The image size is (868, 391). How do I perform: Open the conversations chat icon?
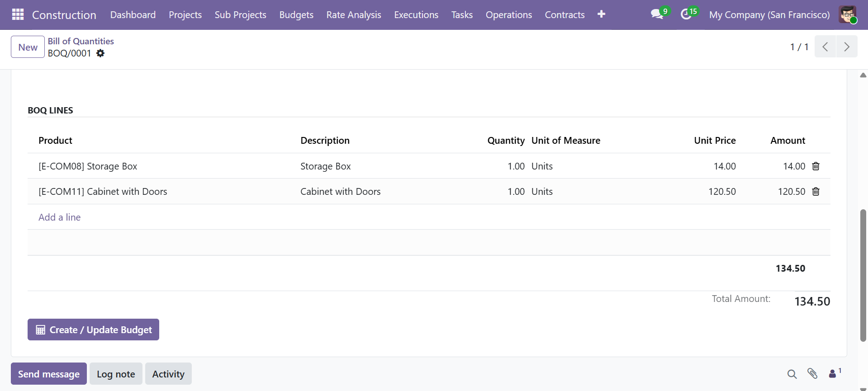click(x=657, y=14)
